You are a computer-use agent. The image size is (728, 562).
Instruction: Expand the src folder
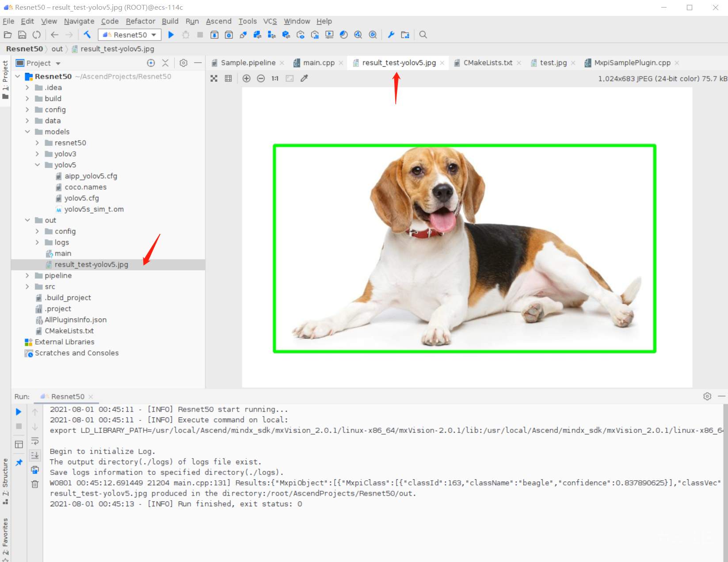click(x=27, y=287)
